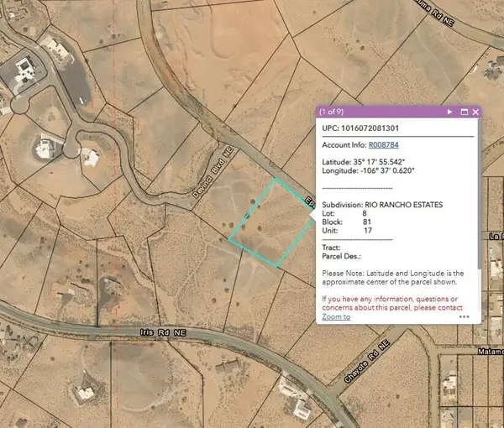Click the red contact information notice
The width and height of the screenshot is (504, 428).
(392, 303)
